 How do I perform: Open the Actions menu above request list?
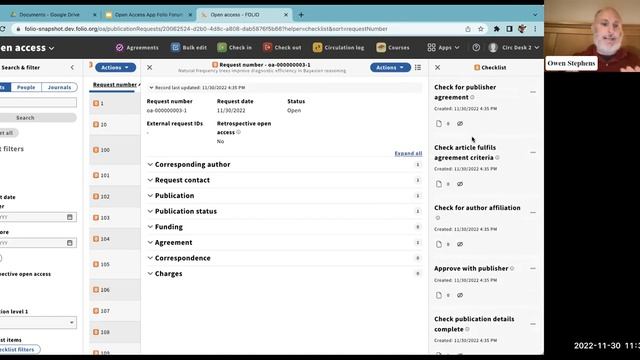(115, 68)
